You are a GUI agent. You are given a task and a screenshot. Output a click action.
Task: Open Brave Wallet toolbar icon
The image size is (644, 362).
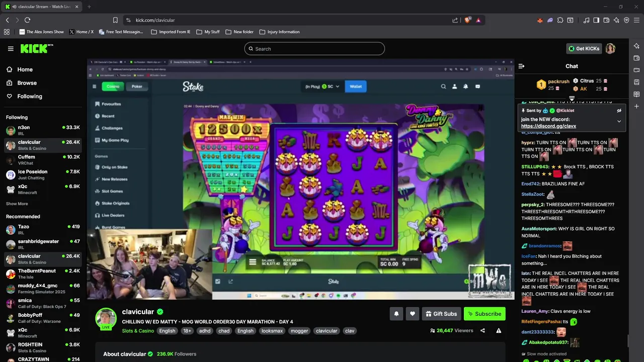pyautogui.click(x=606, y=20)
